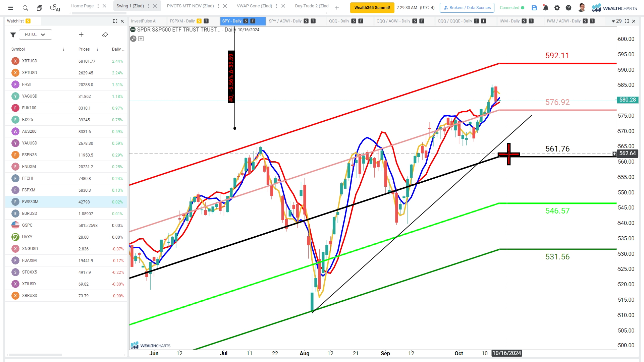The width and height of the screenshot is (644, 362).
Task: Close the VWAP Cone (Ziad) tab
Action: click(283, 6)
